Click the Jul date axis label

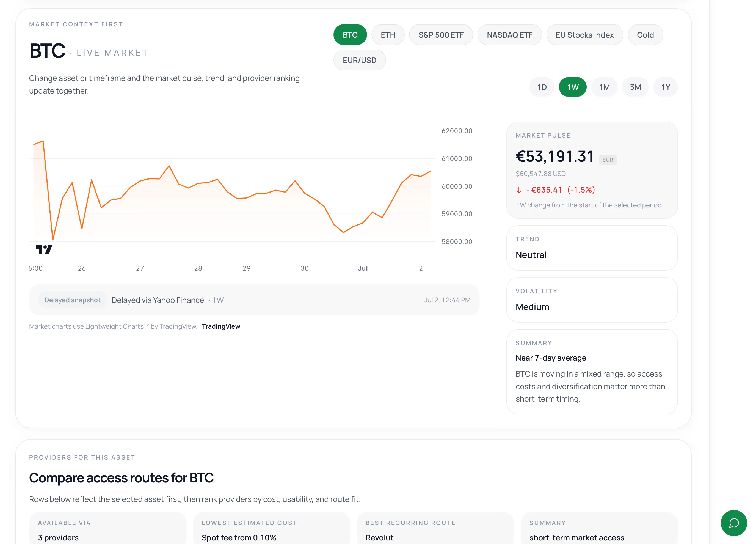coord(363,268)
